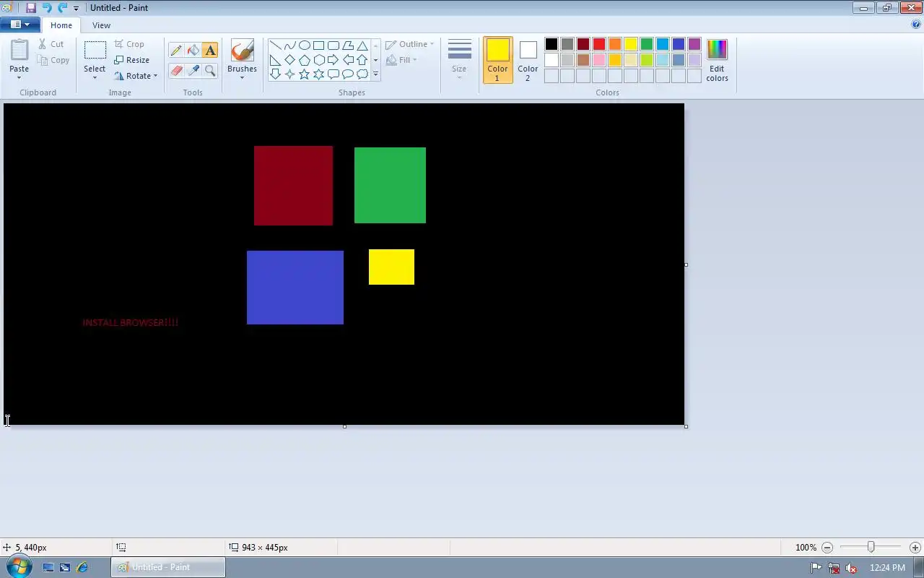The width and height of the screenshot is (924, 578).
Task: Open the Windows Start orb
Action: coord(18,567)
